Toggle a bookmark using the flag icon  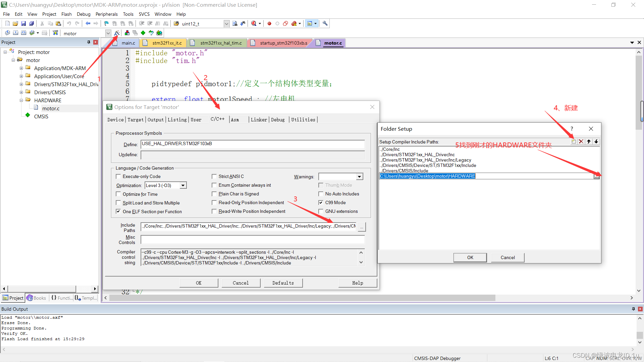[106, 23]
